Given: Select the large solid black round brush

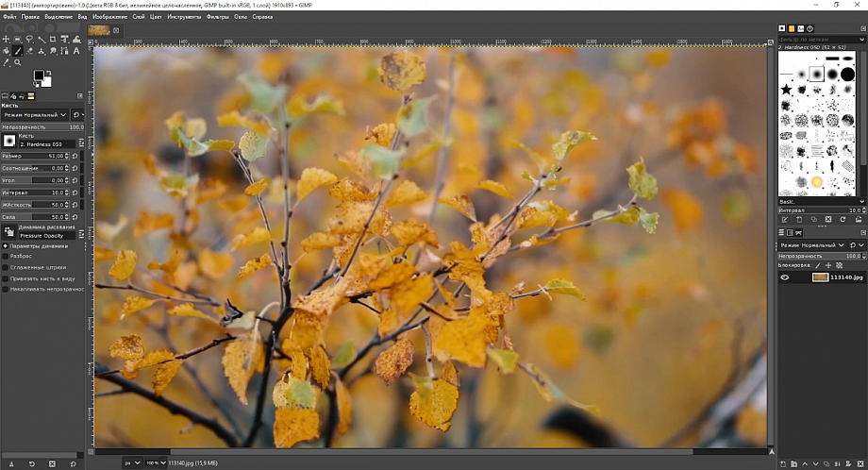Looking at the screenshot, I should [x=847, y=74].
